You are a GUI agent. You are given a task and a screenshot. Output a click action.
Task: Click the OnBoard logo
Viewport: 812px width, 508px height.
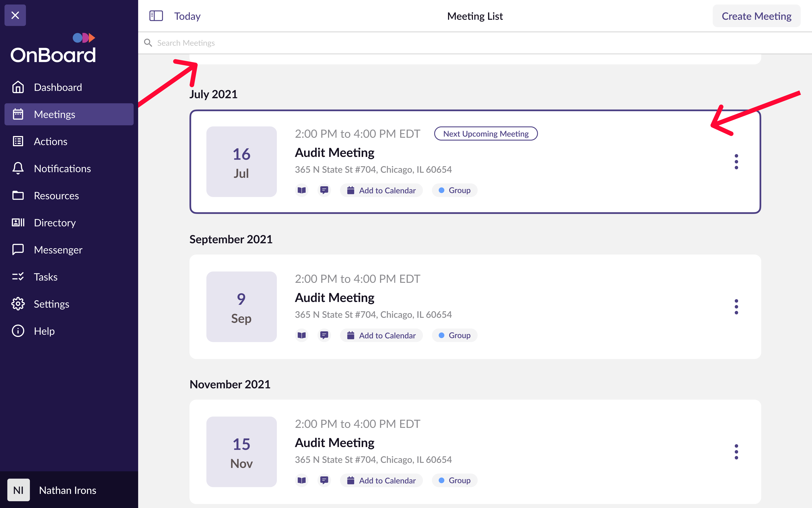pyautogui.click(x=53, y=48)
